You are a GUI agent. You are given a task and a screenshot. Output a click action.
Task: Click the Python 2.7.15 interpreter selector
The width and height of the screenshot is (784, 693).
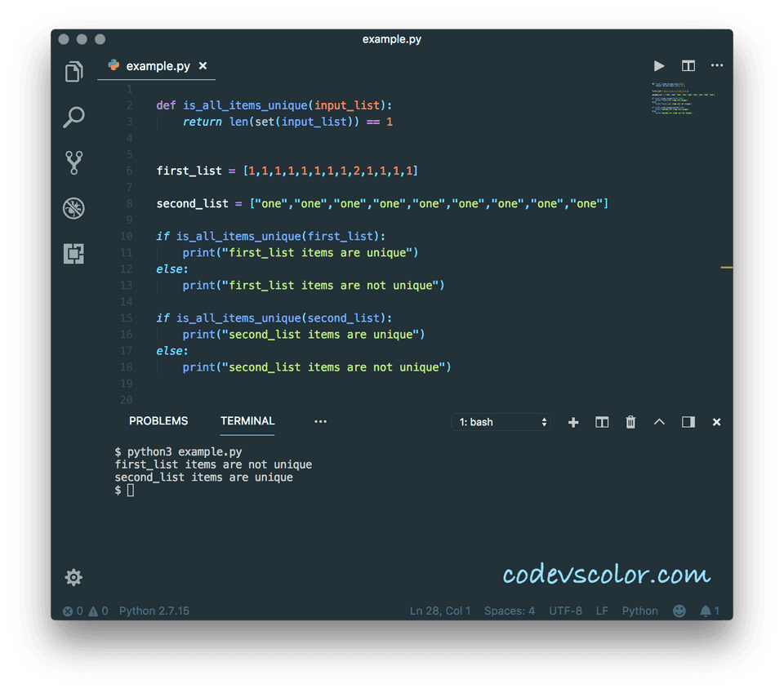[154, 611]
